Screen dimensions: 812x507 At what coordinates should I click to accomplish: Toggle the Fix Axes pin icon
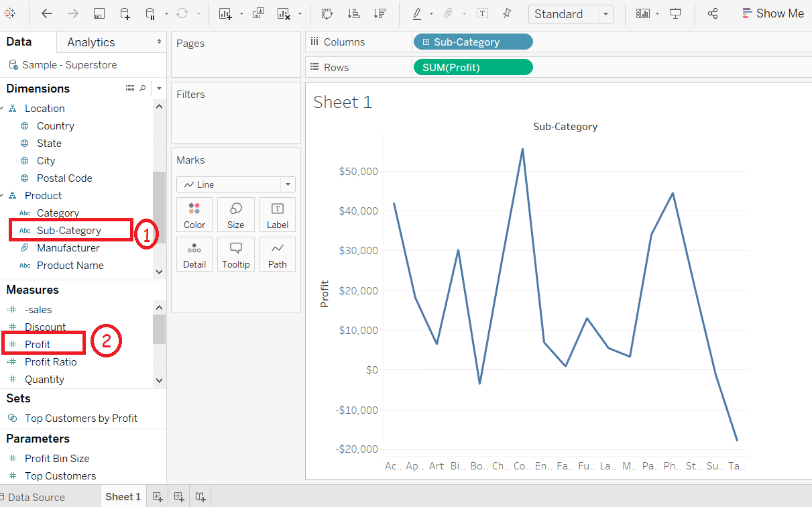507,13
